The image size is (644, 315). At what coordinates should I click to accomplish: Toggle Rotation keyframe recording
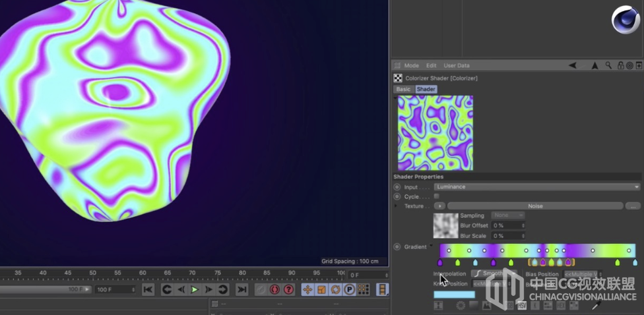click(336, 289)
